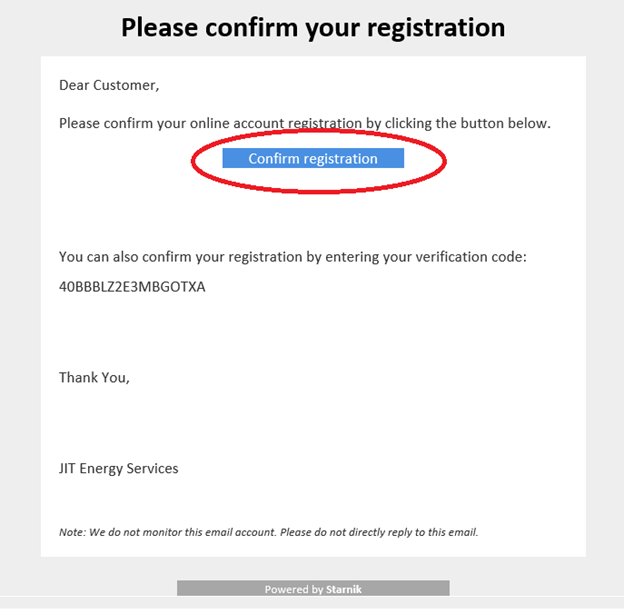Click the word "Customer" in the greeting
624x614 pixels.
click(126, 85)
